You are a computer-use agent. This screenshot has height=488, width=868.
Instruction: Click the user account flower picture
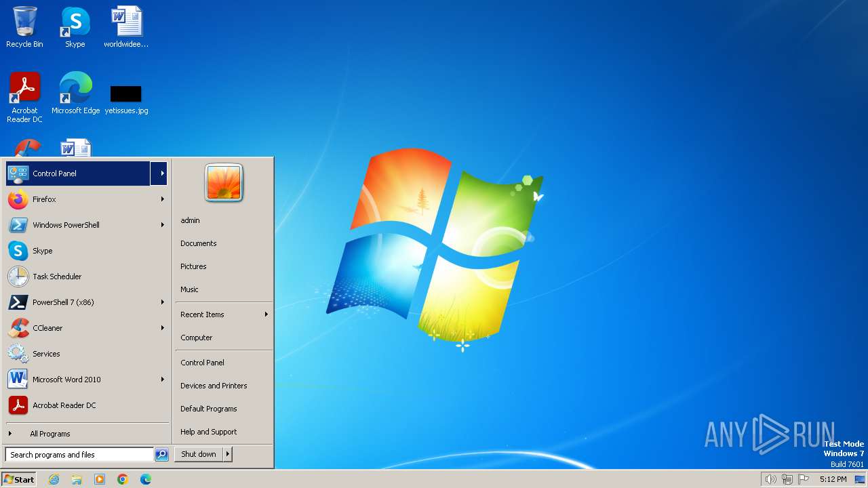click(x=224, y=183)
